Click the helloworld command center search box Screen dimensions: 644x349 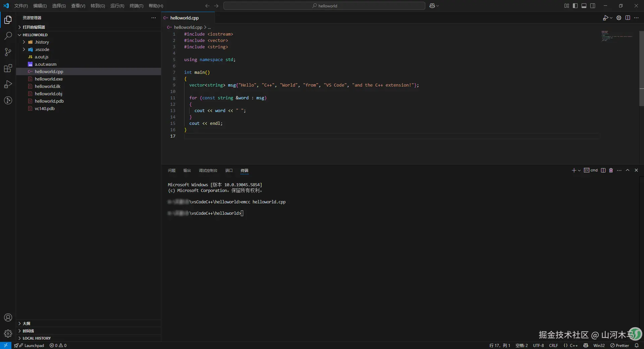coord(324,6)
